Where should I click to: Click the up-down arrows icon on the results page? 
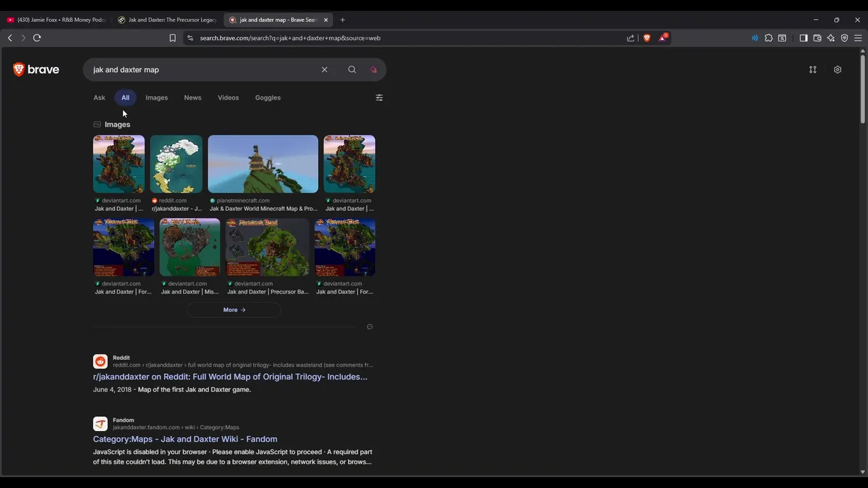[812, 70]
